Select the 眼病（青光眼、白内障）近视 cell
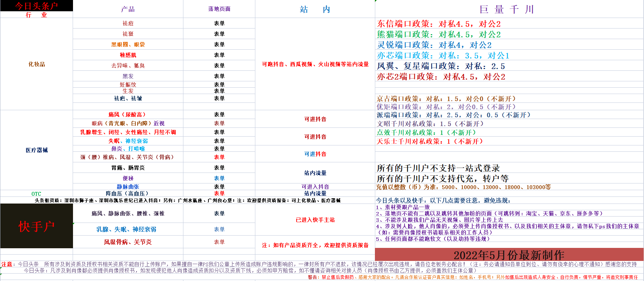This screenshot has width=644, height=281. point(128,123)
